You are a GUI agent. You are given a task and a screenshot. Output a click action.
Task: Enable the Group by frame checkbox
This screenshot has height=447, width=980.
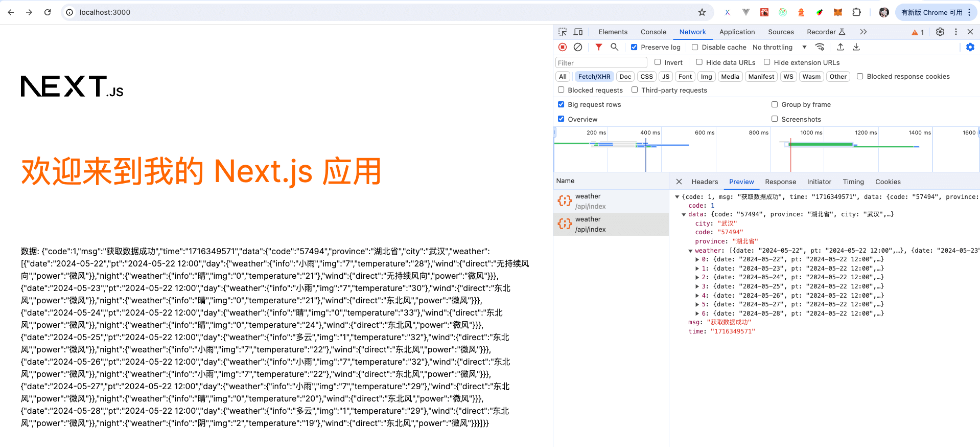click(x=775, y=104)
